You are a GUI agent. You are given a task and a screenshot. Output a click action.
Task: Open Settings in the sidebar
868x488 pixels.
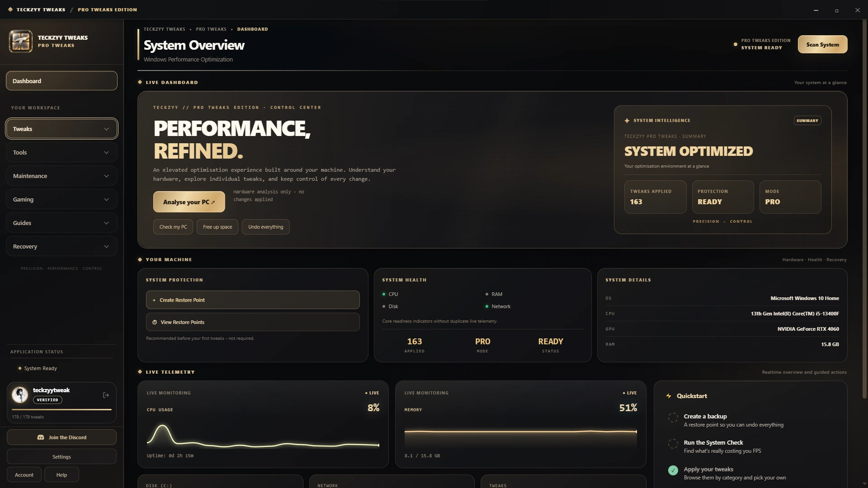pos(61,457)
